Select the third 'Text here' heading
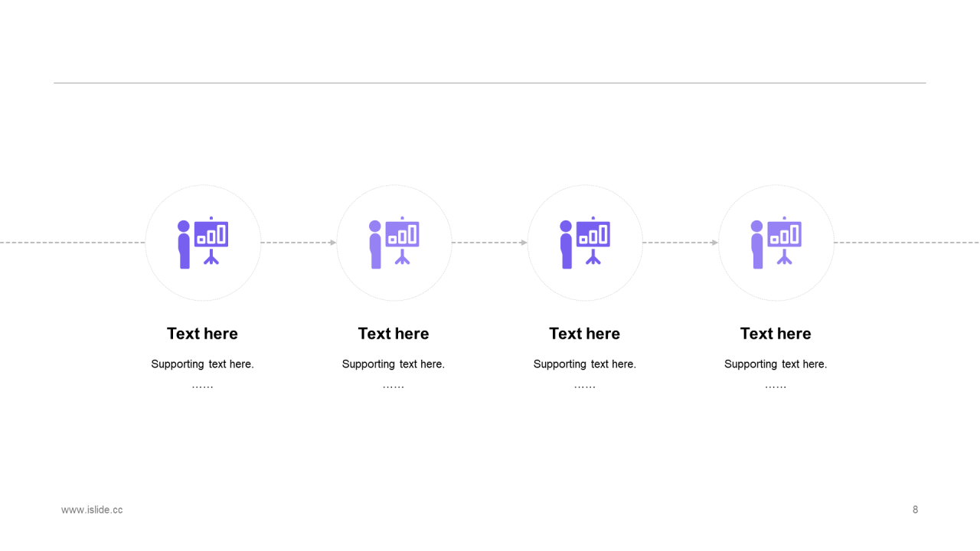980x551 pixels. click(x=585, y=334)
